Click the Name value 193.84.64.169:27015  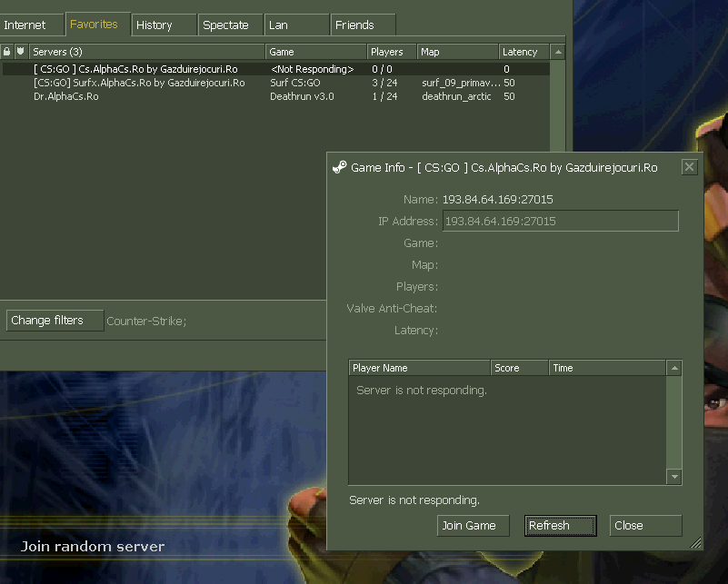(x=497, y=200)
